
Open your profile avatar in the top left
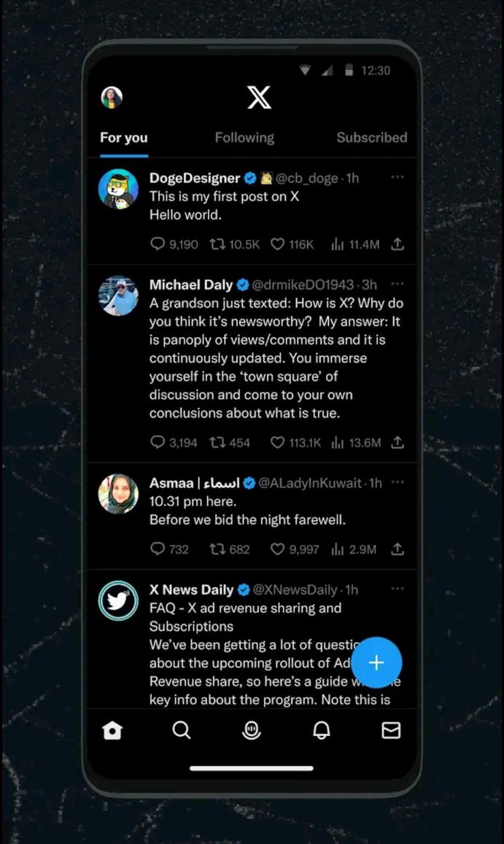point(111,97)
